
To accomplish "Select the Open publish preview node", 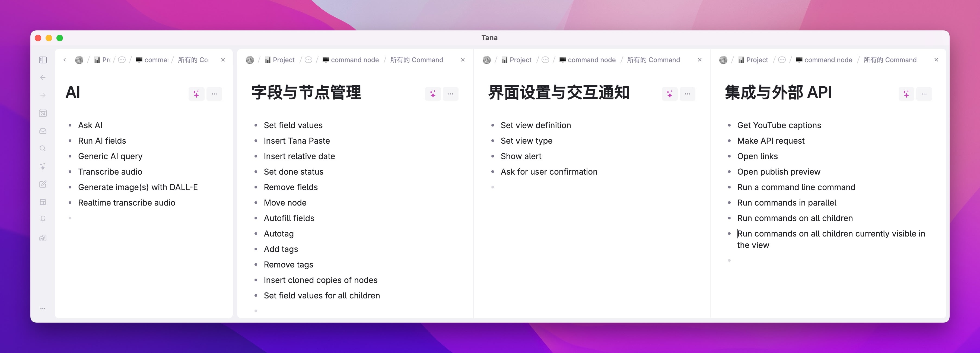I will pos(779,172).
